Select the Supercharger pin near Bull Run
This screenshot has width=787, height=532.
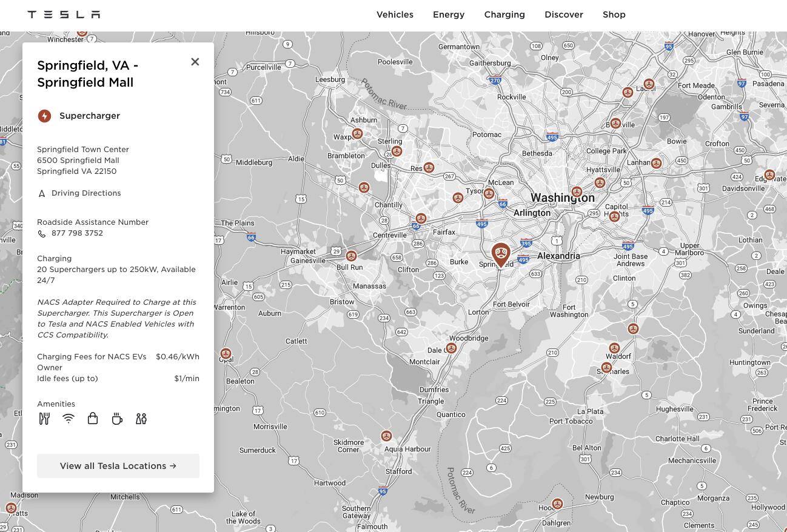tap(351, 256)
